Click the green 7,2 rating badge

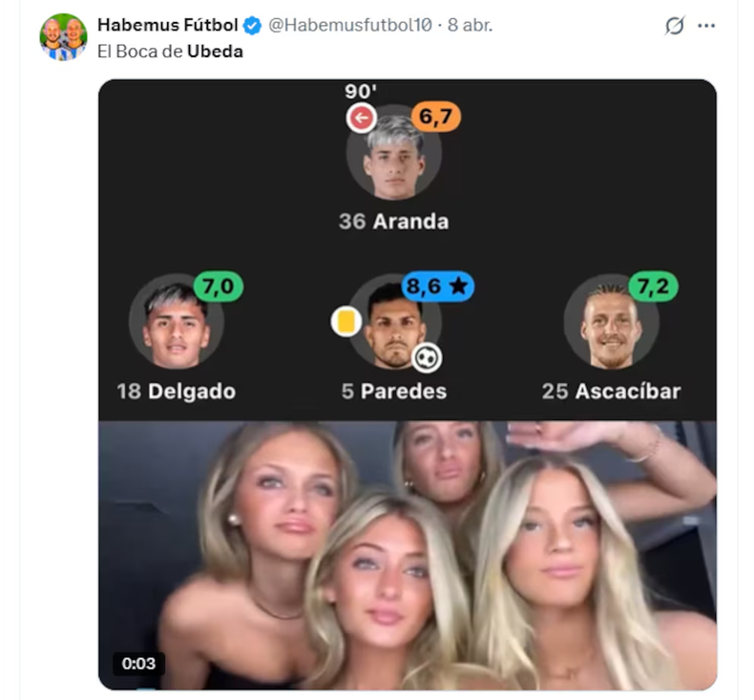653,286
